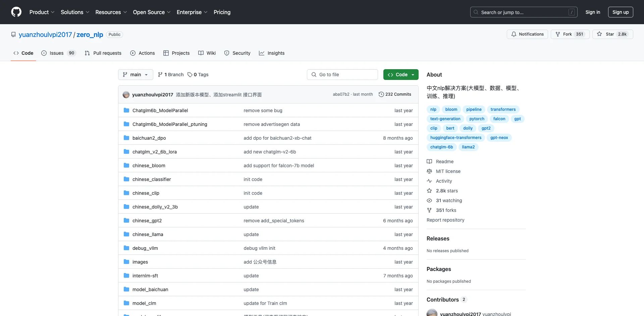
Task: Expand the Enterprise menu
Action: (x=192, y=12)
